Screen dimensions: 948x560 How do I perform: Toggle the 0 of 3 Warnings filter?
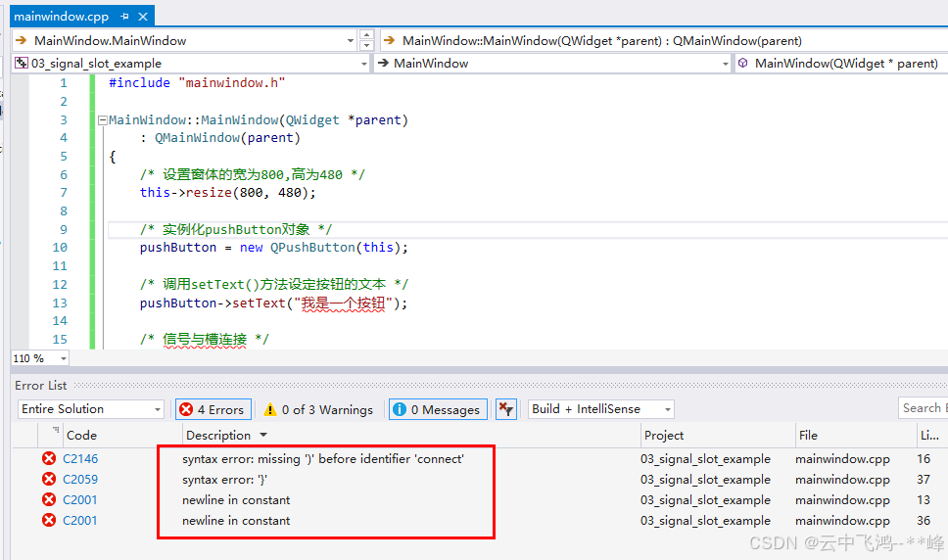(x=318, y=409)
